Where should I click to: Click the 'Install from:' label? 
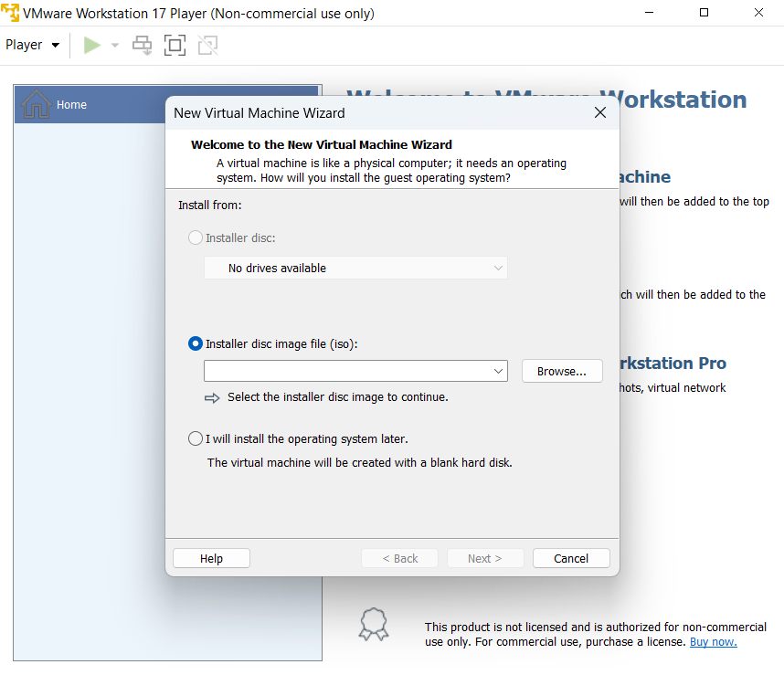(210, 206)
